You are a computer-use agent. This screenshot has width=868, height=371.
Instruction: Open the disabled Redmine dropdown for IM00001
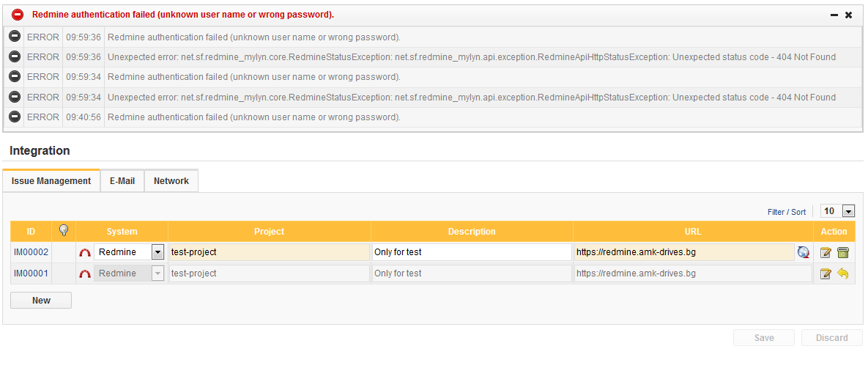click(157, 273)
